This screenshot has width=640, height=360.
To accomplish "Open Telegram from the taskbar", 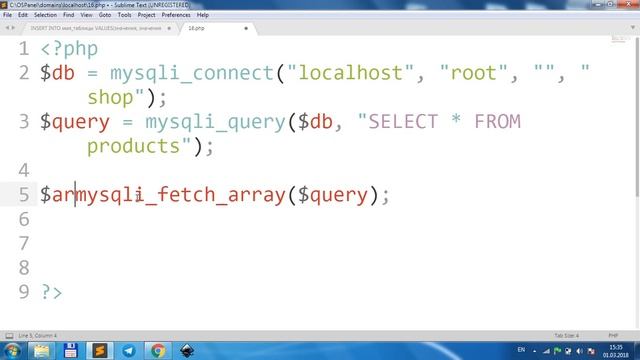I will 129,351.
